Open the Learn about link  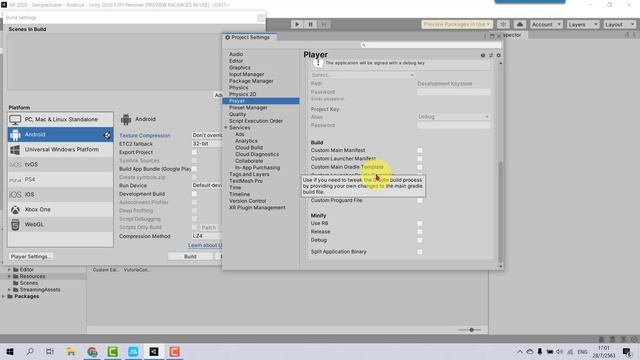205,245
